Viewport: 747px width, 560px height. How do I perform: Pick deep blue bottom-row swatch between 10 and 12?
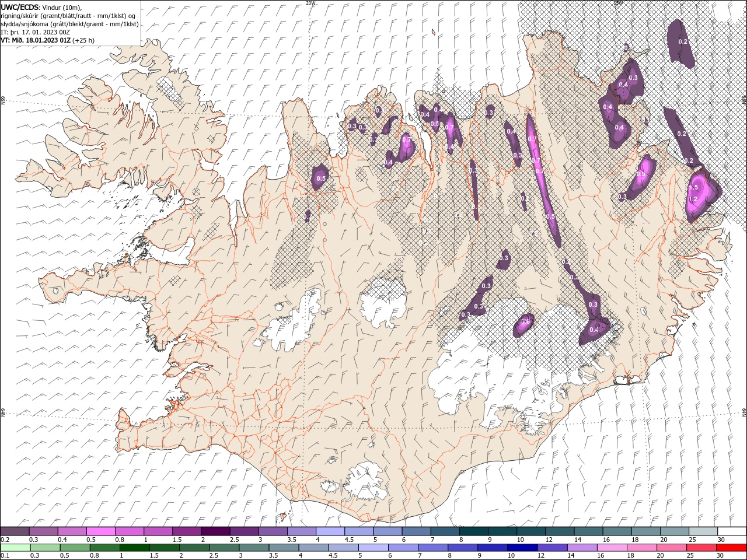click(x=522, y=548)
